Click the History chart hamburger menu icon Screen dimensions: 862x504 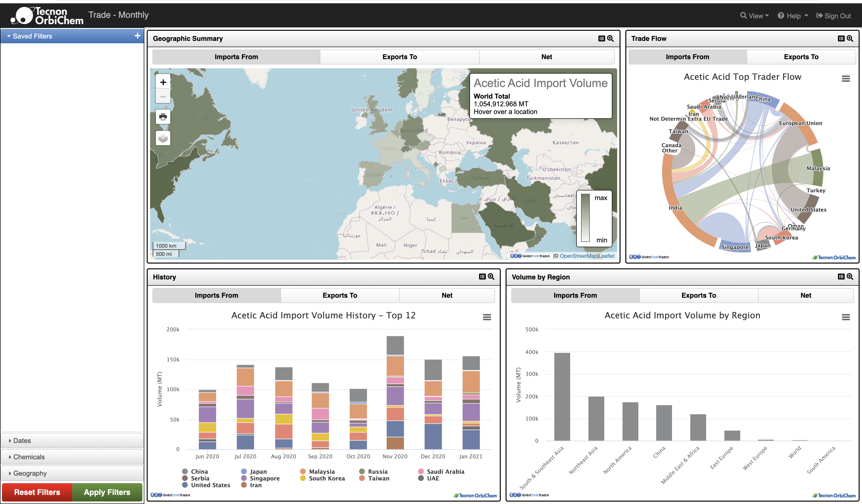click(x=487, y=317)
